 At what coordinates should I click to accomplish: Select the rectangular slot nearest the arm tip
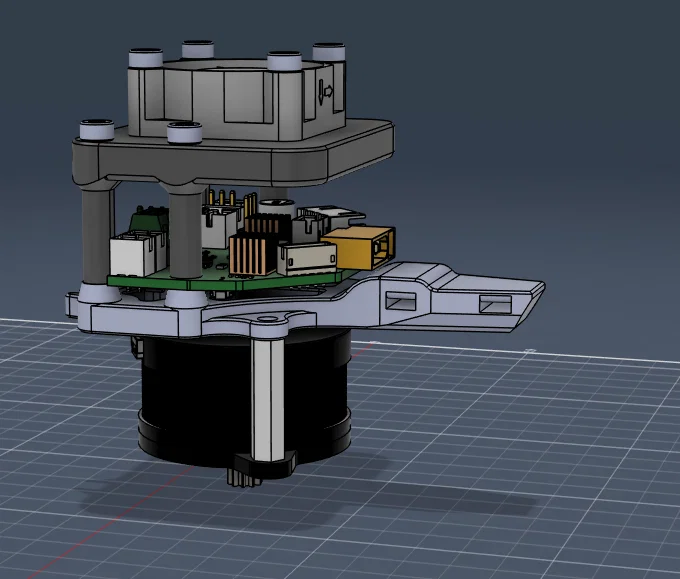(x=495, y=304)
